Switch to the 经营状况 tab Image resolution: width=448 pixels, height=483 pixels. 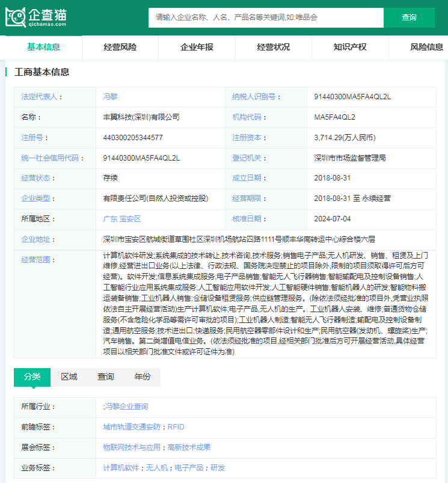click(x=274, y=47)
